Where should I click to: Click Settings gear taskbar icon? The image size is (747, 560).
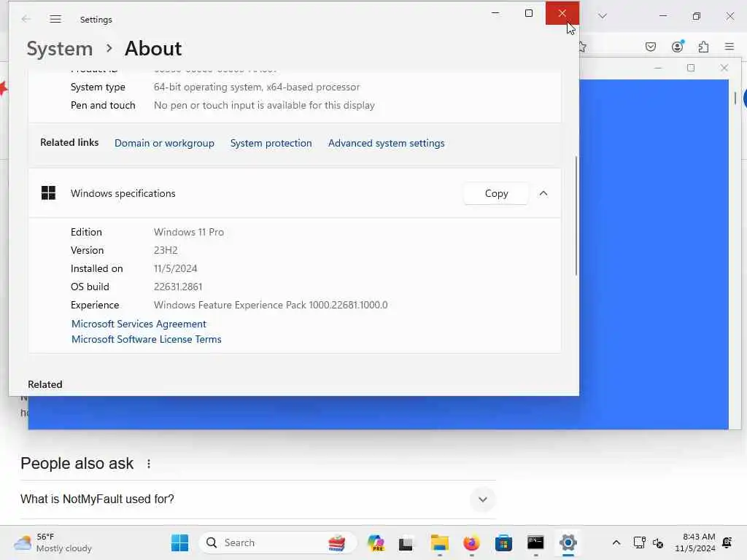click(x=568, y=542)
